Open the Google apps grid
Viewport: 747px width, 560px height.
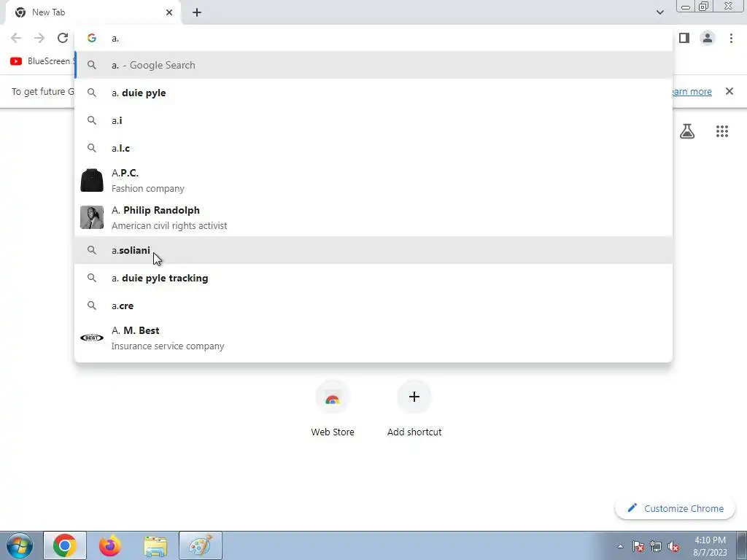coord(722,131)
